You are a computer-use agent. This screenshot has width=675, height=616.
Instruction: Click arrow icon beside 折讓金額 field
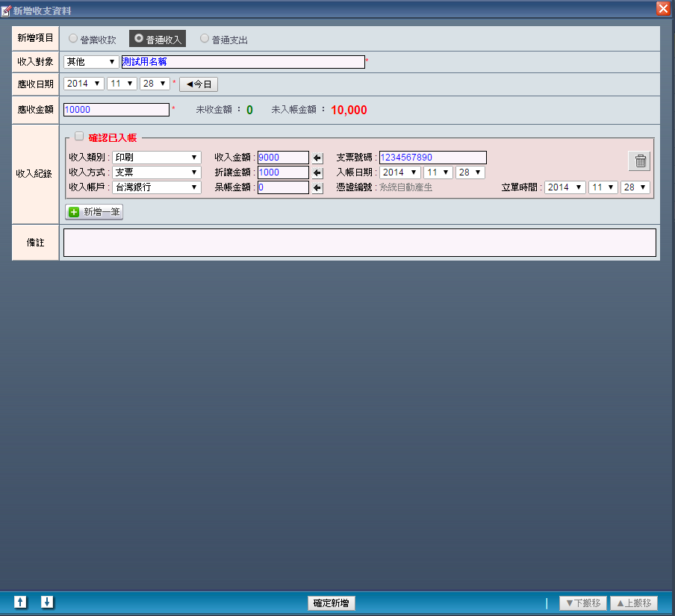pyautogui.click(x=317, y=172)
